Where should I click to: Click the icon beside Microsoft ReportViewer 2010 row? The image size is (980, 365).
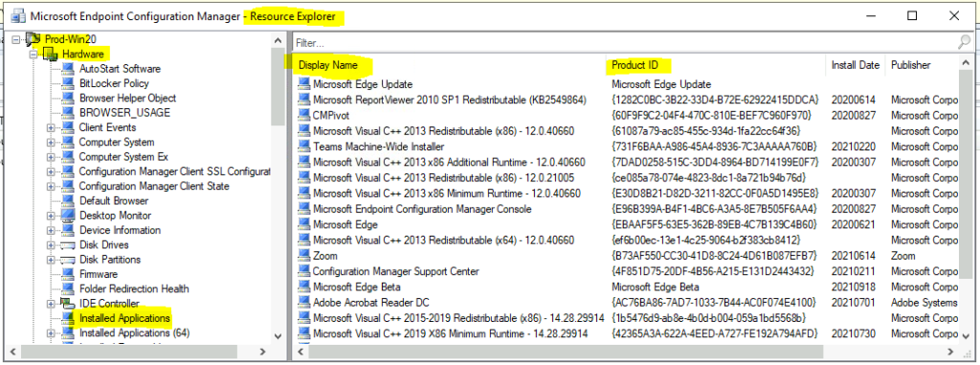(x=303, y=100)
